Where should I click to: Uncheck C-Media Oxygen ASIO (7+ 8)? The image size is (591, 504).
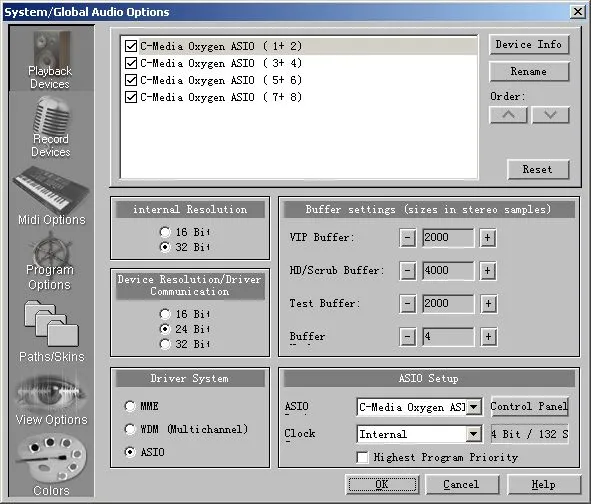coord(131,97)
